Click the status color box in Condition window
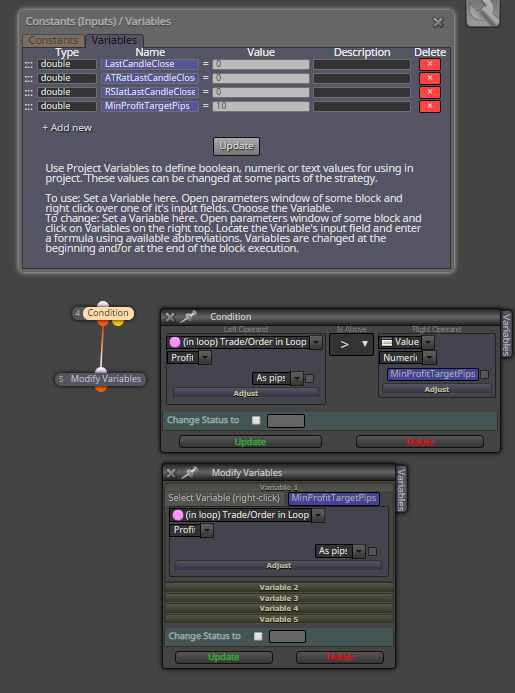 point(286,421)
